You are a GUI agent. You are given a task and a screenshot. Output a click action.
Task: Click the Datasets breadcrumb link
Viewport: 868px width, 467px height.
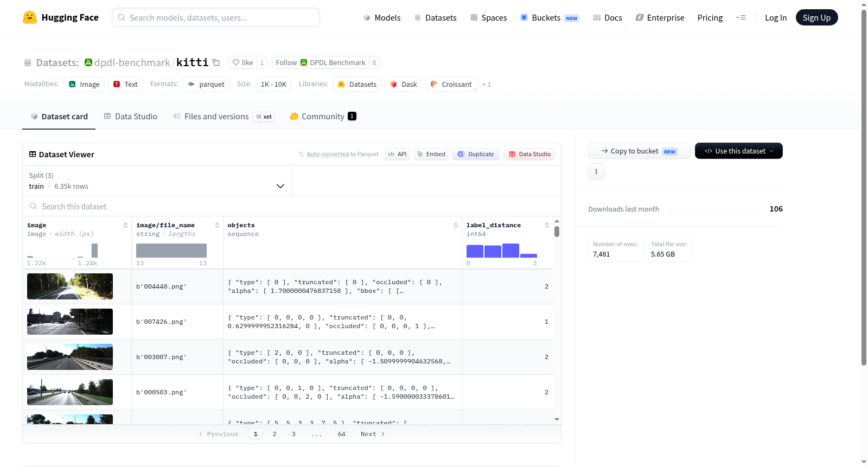pos(57,62)
